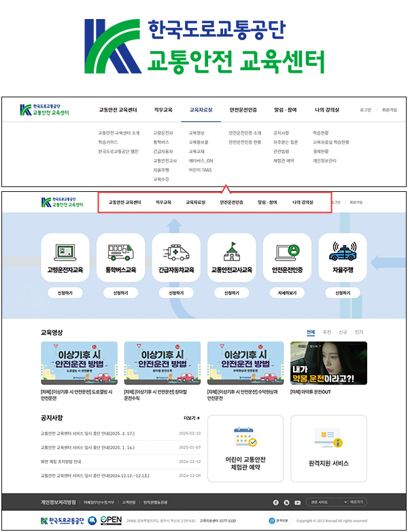Click the 긴급자동차교육 ambulance icon
The image size is (408, 532).
176,252
